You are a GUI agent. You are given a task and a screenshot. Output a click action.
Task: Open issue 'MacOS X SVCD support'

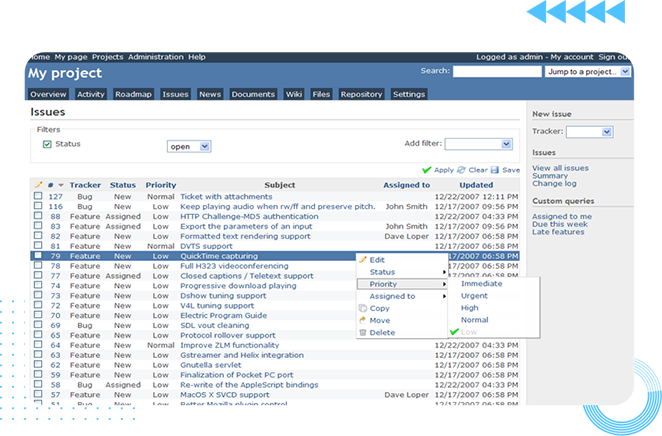point(225,395)
